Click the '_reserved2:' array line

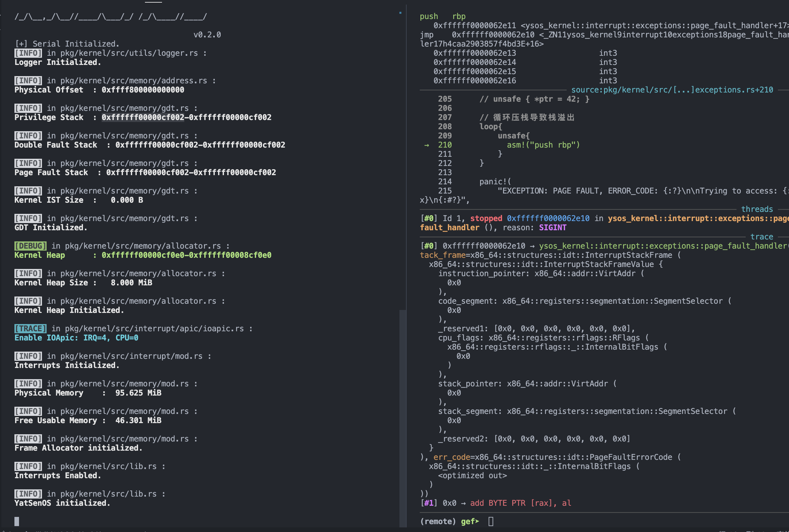pyautogui.click(x=534, y=439)
